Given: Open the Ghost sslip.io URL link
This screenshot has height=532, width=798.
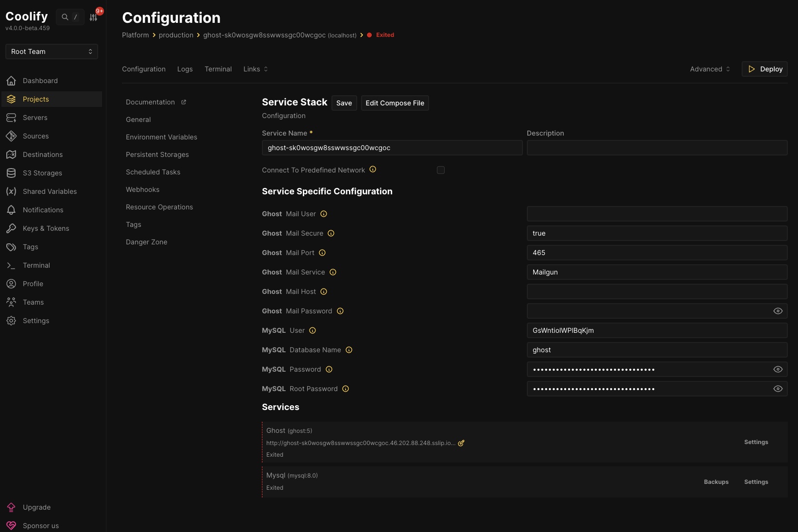Looking at the screenshot, I should point(361,443).
